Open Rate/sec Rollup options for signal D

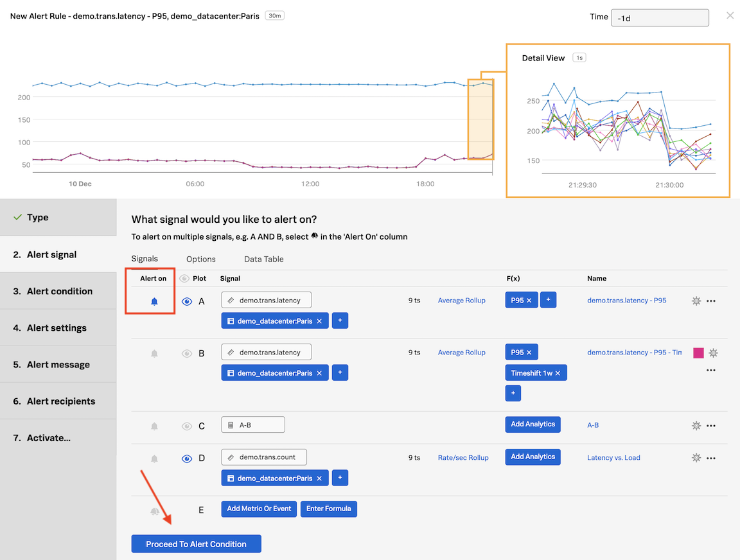click(463, 458)
